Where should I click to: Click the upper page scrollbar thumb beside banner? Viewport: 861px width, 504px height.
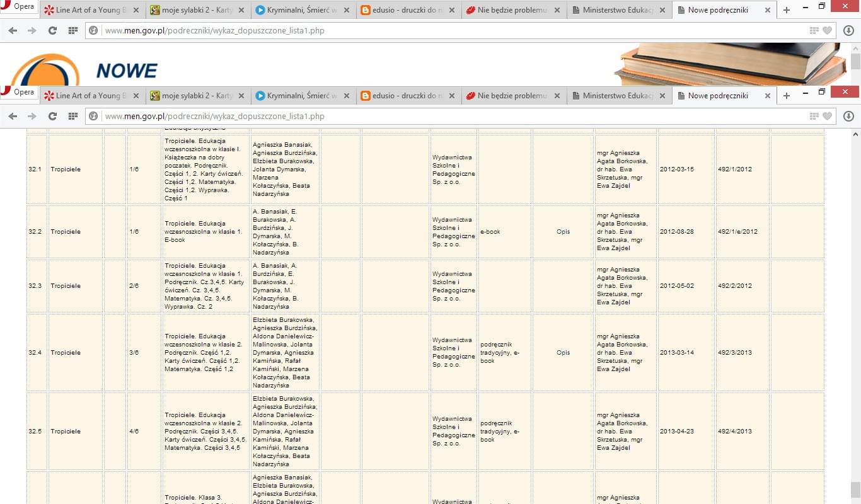(855, 61)
